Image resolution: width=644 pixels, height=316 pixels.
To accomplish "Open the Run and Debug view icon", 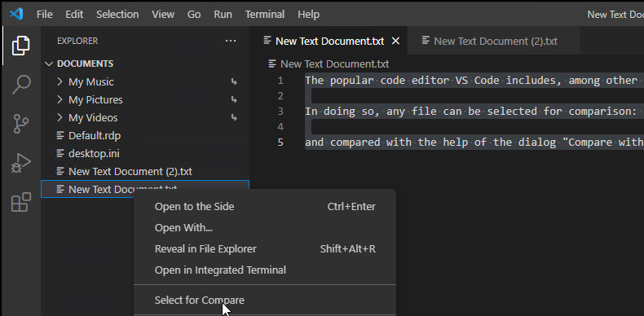I will [x=20, y=163].
